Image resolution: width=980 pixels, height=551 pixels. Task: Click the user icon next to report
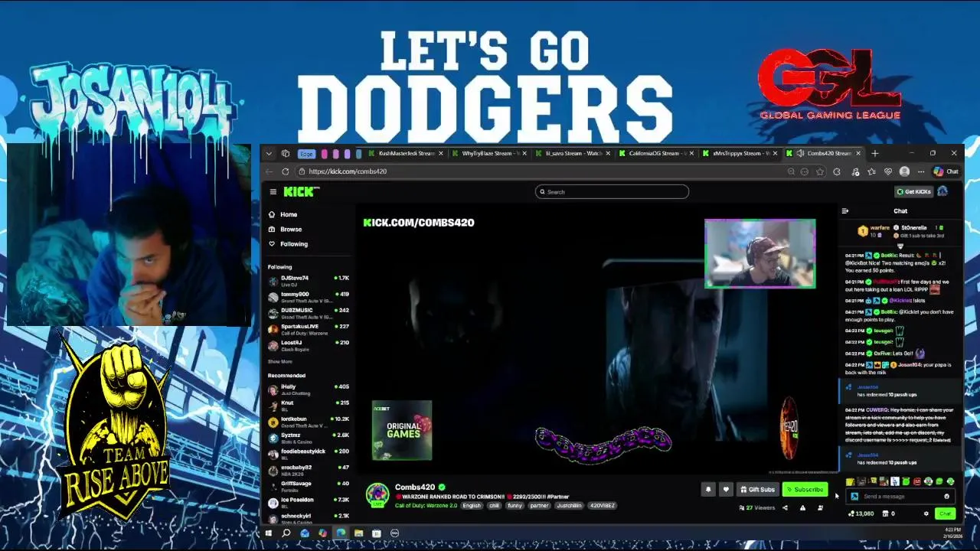(x=820, y=507)
